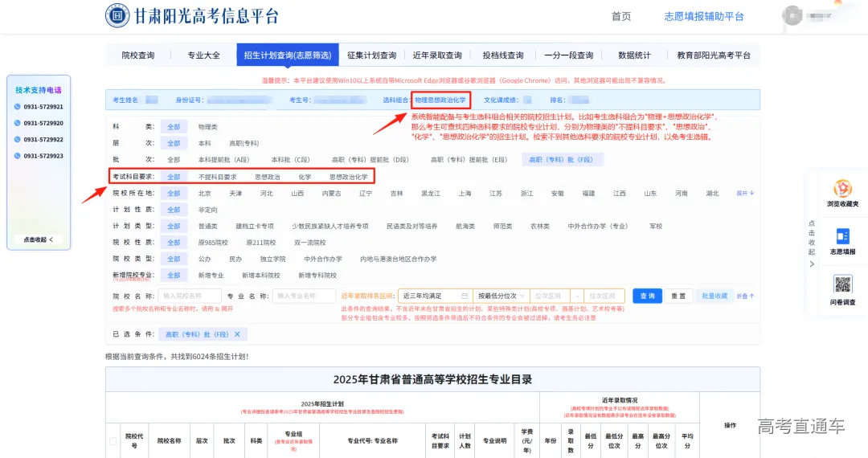Expand more provinces with 展开
This screenshot has height=458, width=868.
[x=745, y=193]
